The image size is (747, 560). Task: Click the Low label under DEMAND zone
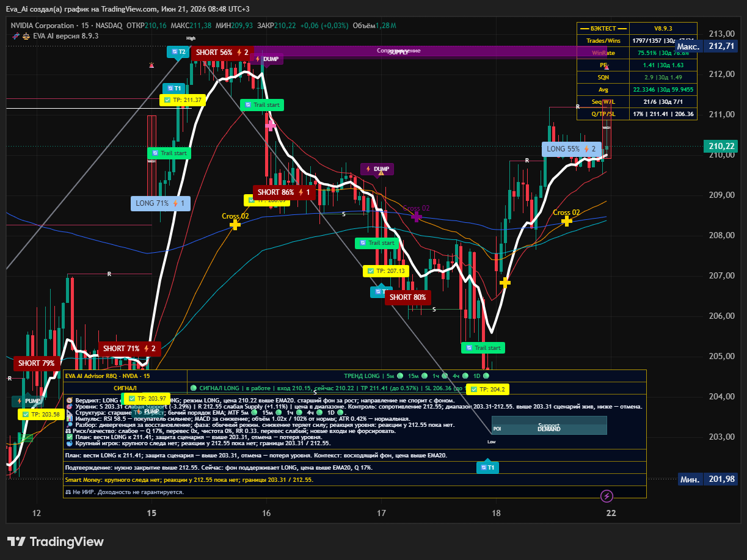click(x=492, y=442)
